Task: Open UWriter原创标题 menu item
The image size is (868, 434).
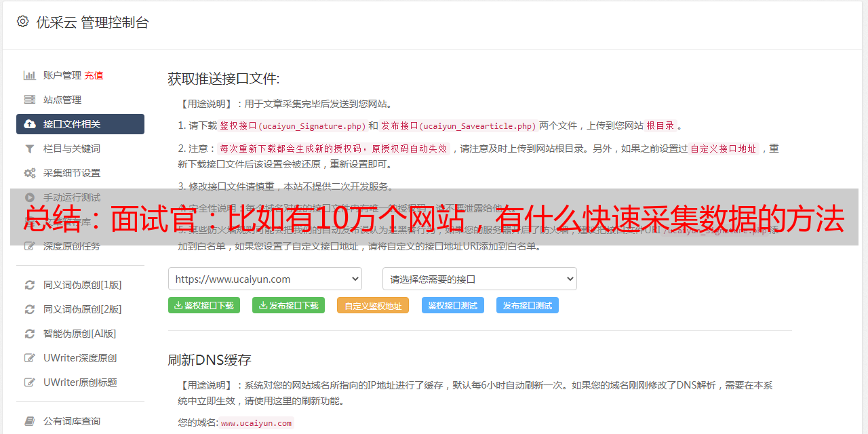Action: pos(80,382)
